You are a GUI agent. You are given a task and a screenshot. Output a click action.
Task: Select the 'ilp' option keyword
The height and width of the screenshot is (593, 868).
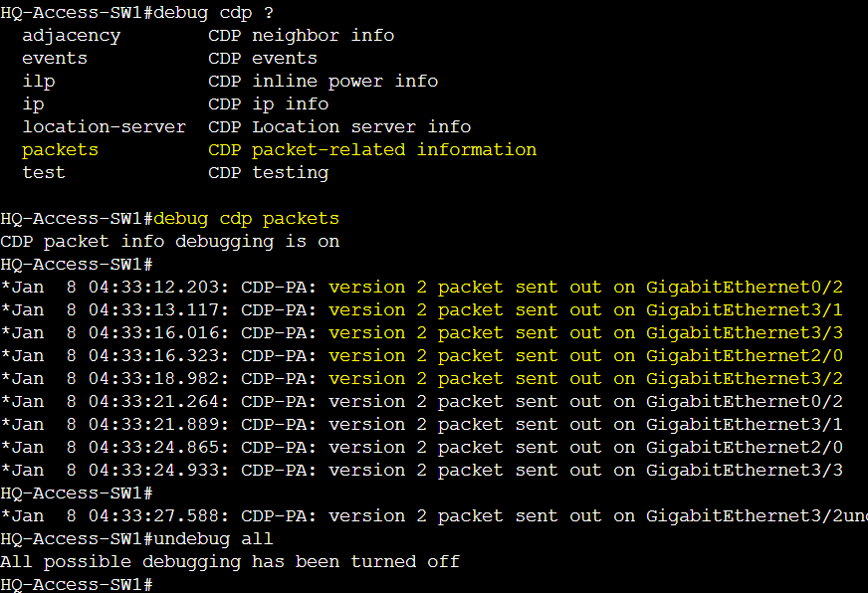(x=39, y=82)
